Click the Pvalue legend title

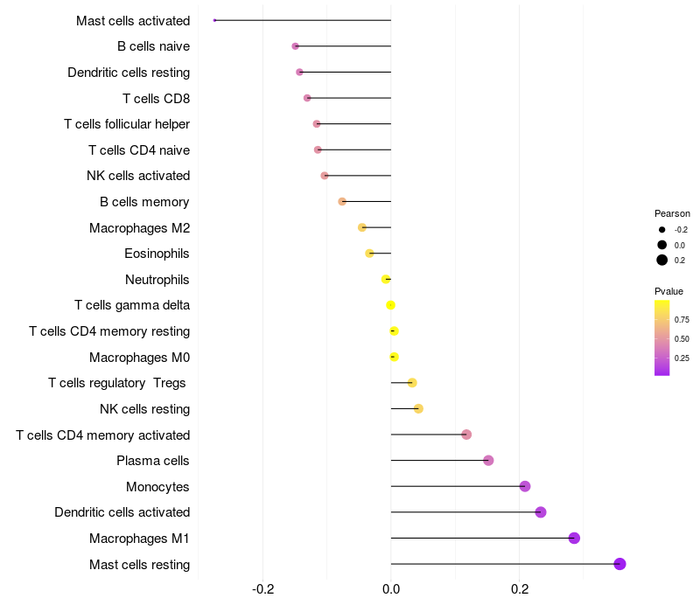pos(668,291)
